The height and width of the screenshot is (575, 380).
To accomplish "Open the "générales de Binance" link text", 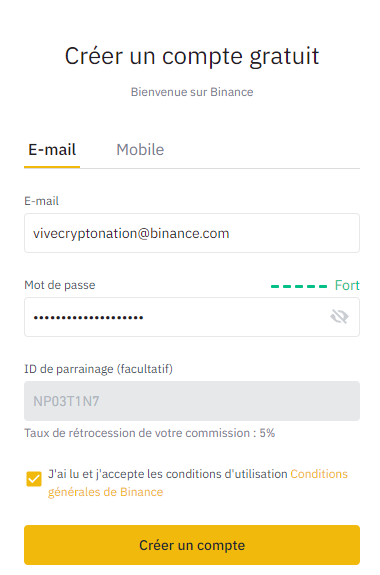I will pos(106,492).
